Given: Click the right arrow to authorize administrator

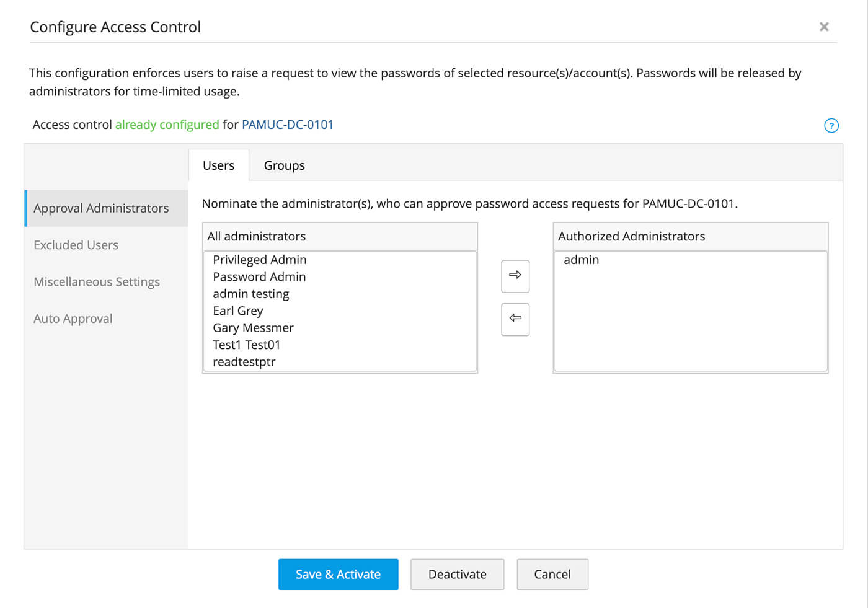Looking at the screenshot, I should 515,276.
